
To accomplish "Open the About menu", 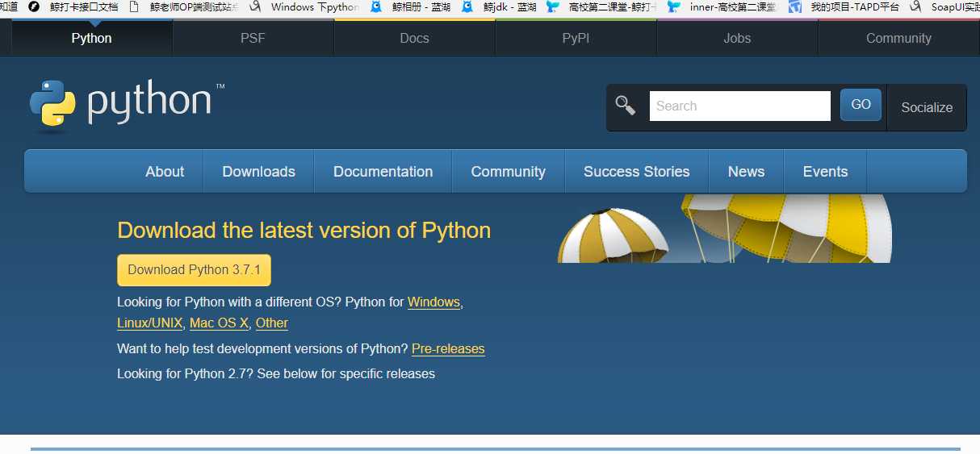I will point(165,172).
